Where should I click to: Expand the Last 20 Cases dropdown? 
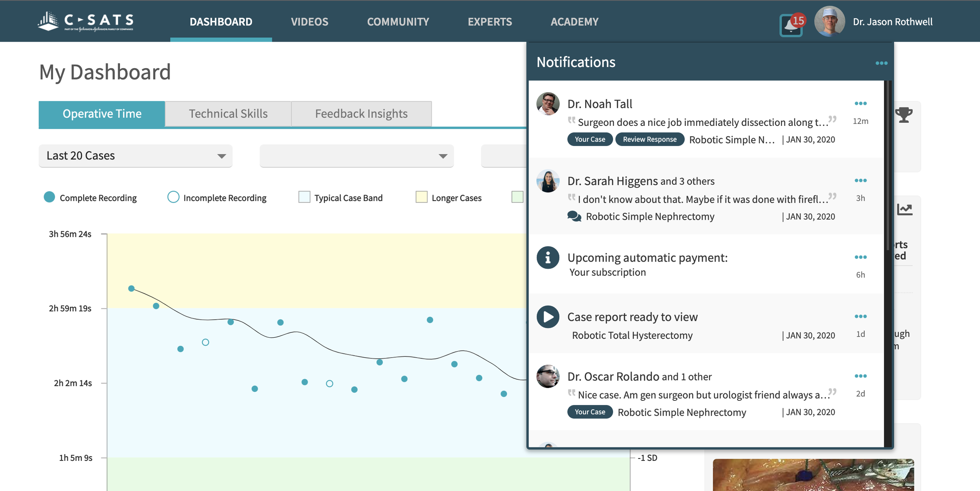[135, 156]
